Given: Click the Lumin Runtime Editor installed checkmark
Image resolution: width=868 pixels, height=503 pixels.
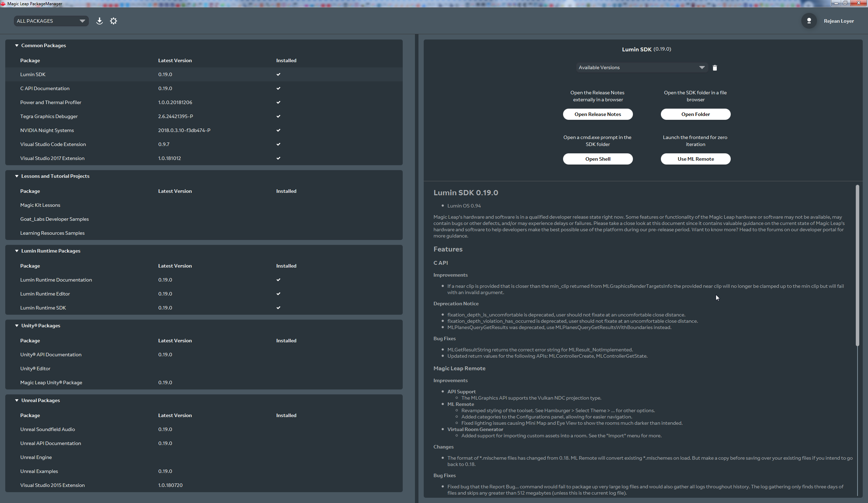Looking at the screenshot, I should point(278,294).
